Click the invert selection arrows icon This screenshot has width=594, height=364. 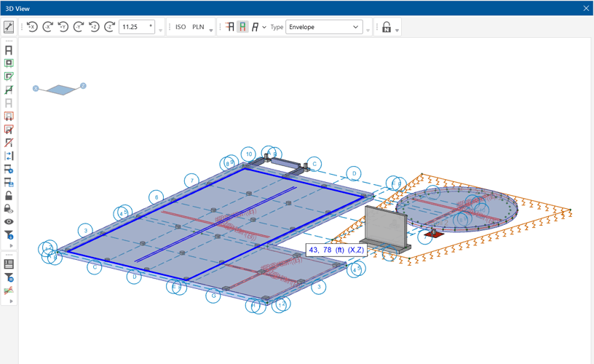point(9,156)
